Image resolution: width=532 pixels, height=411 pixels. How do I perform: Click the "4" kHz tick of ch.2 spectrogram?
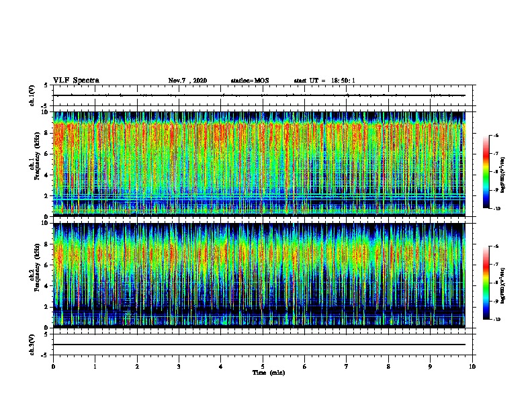(46, 286)
